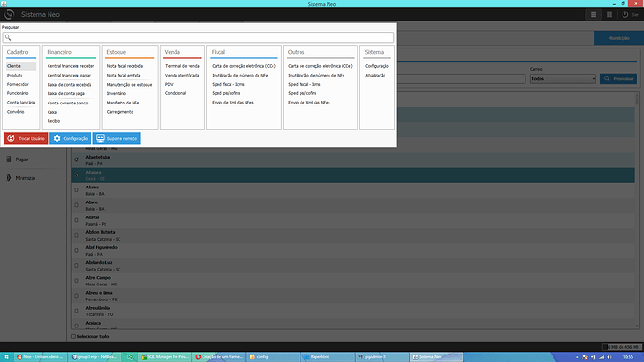
Task: Open the hamburger list menu icon in header
Action: tap(594, 14)
